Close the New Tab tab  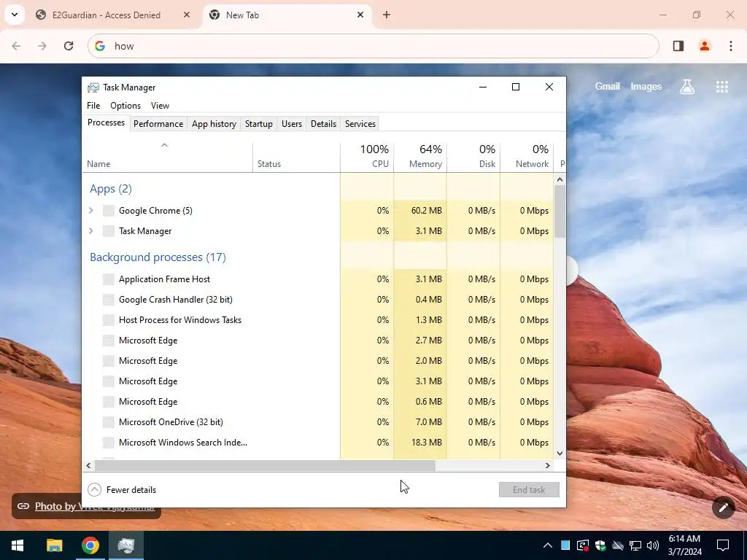pyautogui.click(x=360, y=15)
